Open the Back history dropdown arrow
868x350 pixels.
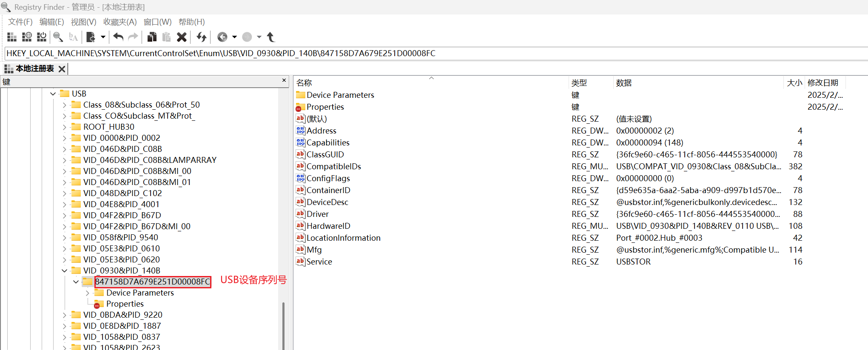pos(234,37)
